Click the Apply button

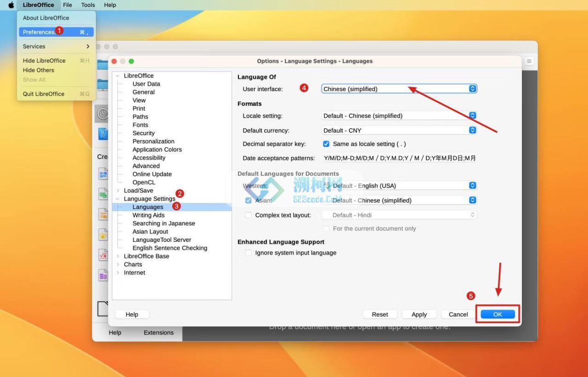point(419,314)
